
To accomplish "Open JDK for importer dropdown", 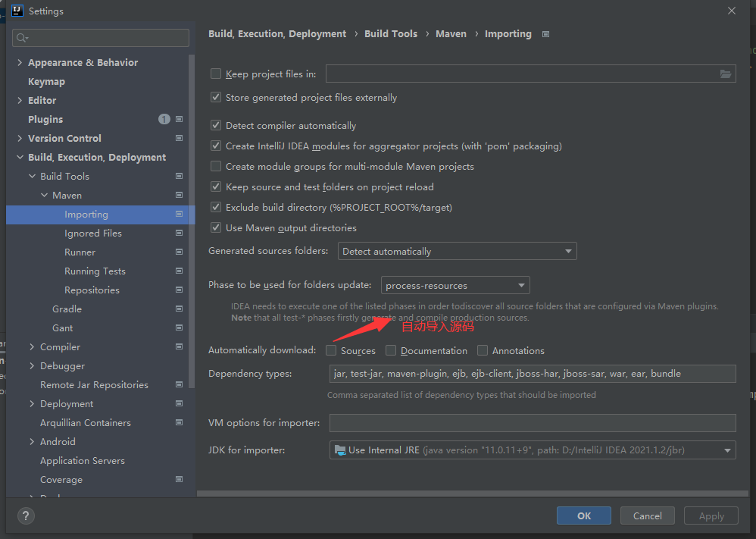I will (533, 450).
